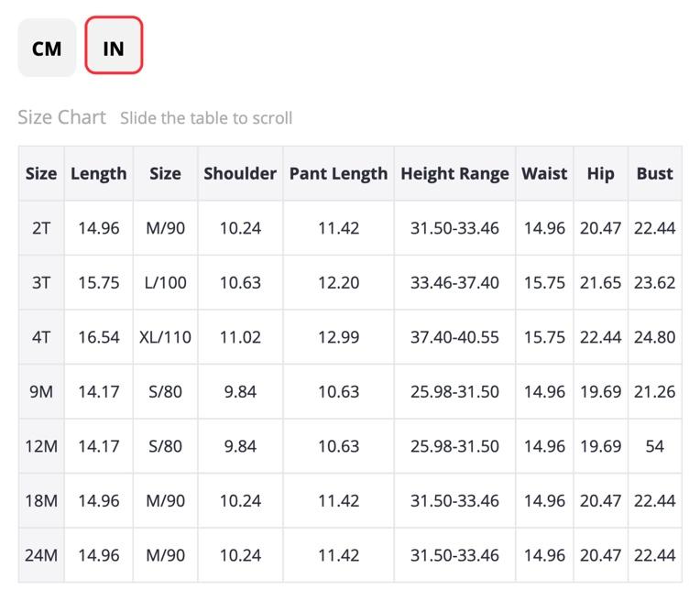Select the Bust column header

(655, 173)
